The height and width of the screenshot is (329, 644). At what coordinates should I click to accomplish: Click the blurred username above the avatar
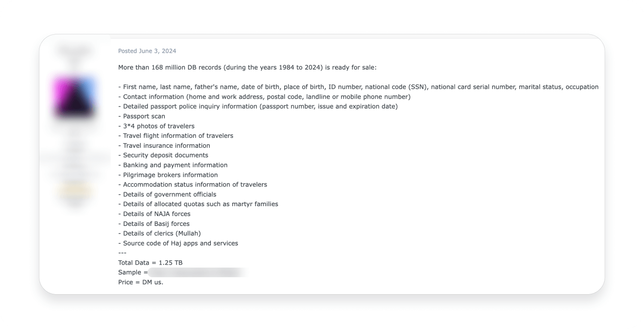point(74,51)
